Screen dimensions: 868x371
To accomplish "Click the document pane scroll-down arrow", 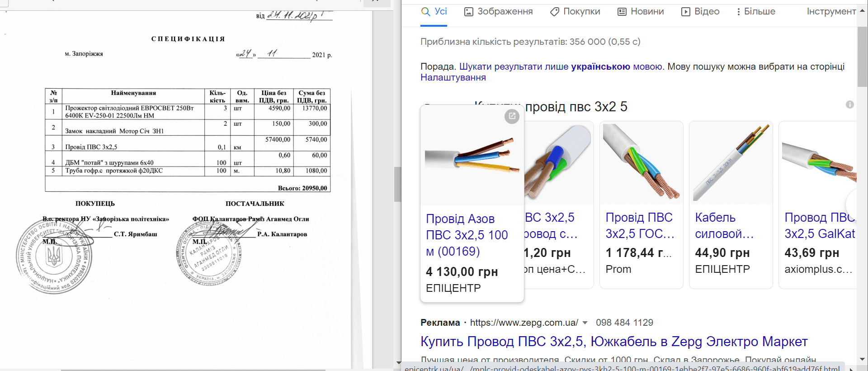I will (x=398, y=362).
